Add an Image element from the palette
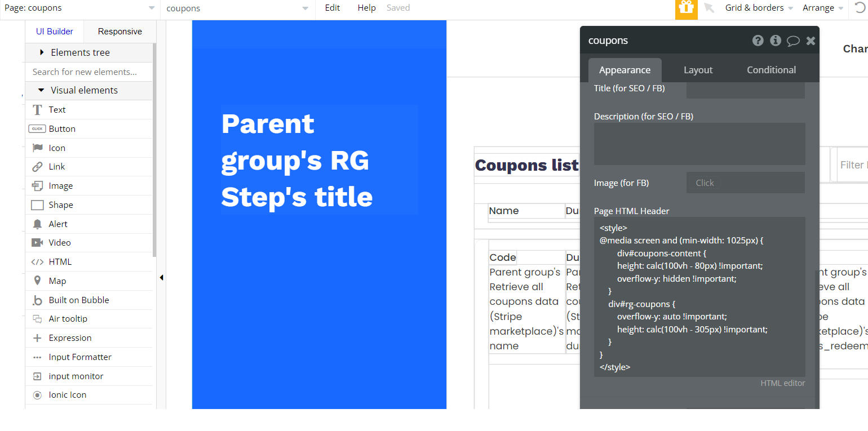Screen dimensions: 868x431 coord(89,186)
